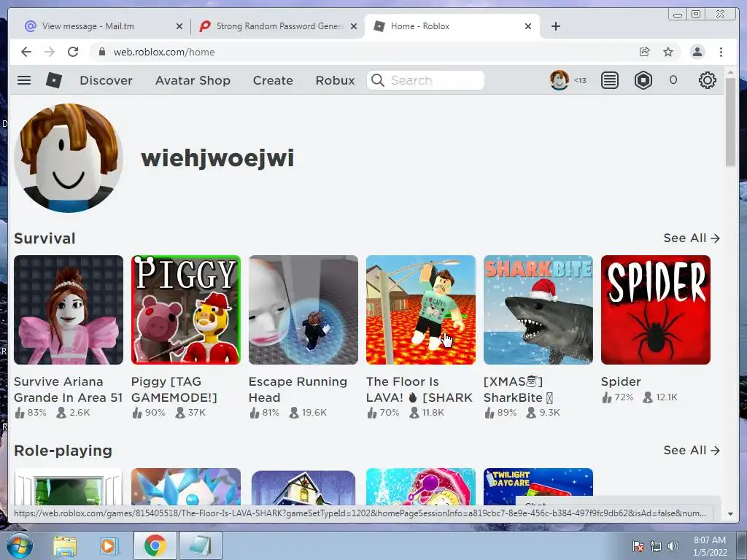Click the share page icon in address bar

point(645,52)
